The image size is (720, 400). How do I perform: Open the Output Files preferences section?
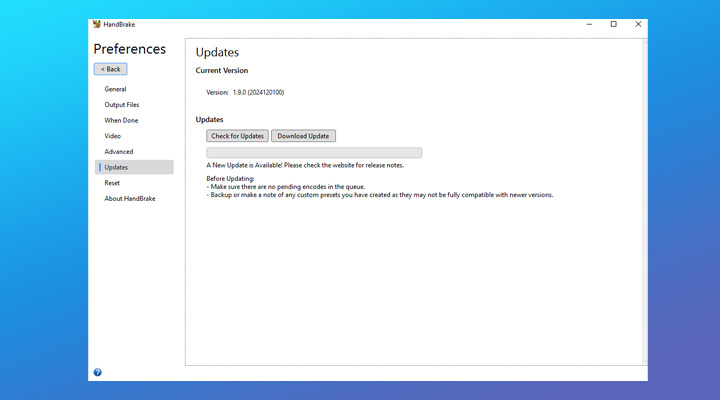[x=122, y=105]
